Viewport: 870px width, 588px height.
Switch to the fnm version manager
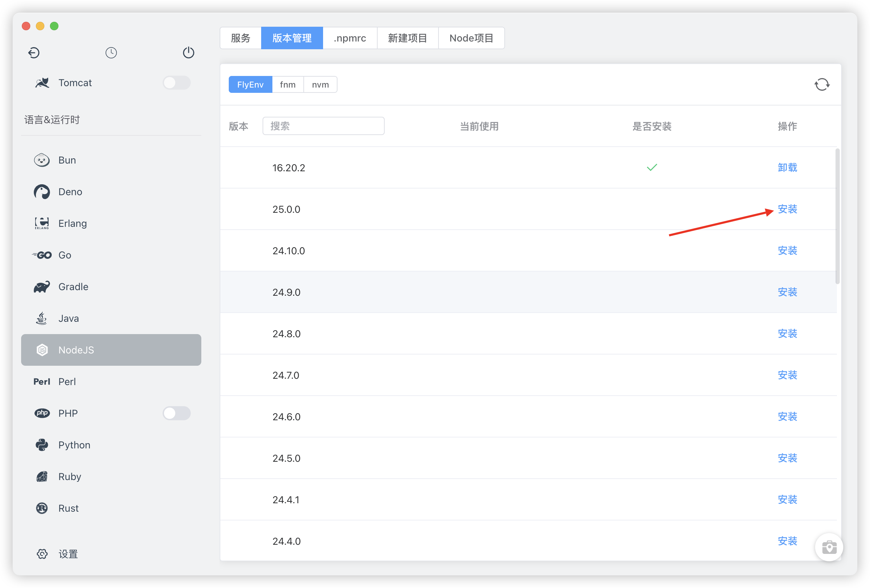[x=288, y=84]
